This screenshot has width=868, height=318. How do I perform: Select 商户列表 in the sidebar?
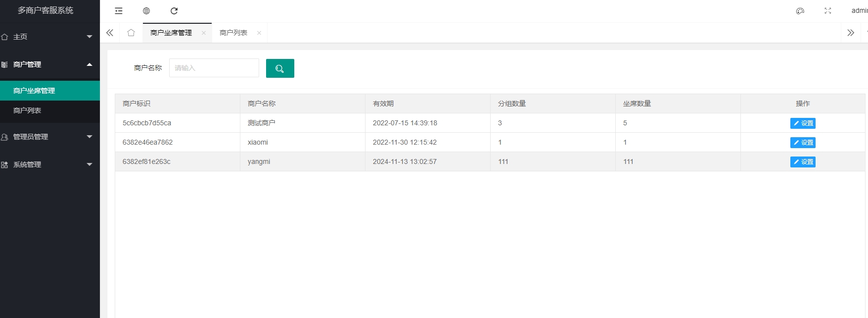tap(28, 110)
